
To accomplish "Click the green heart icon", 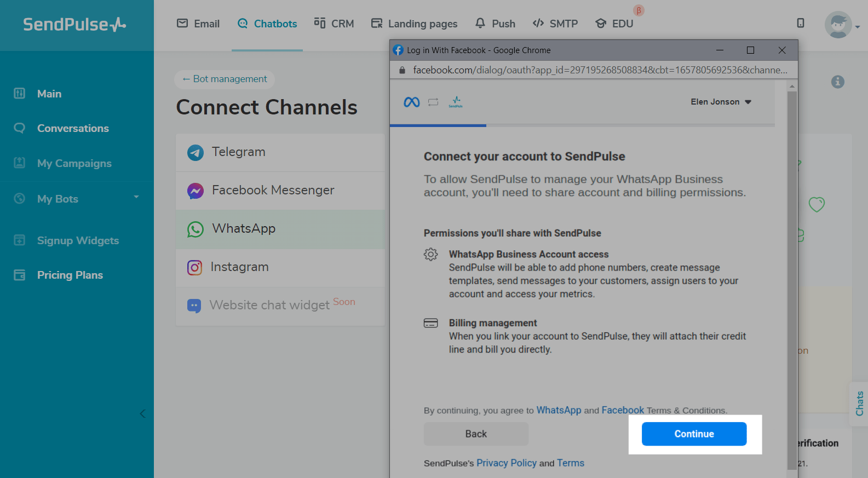I will [817, 204].
